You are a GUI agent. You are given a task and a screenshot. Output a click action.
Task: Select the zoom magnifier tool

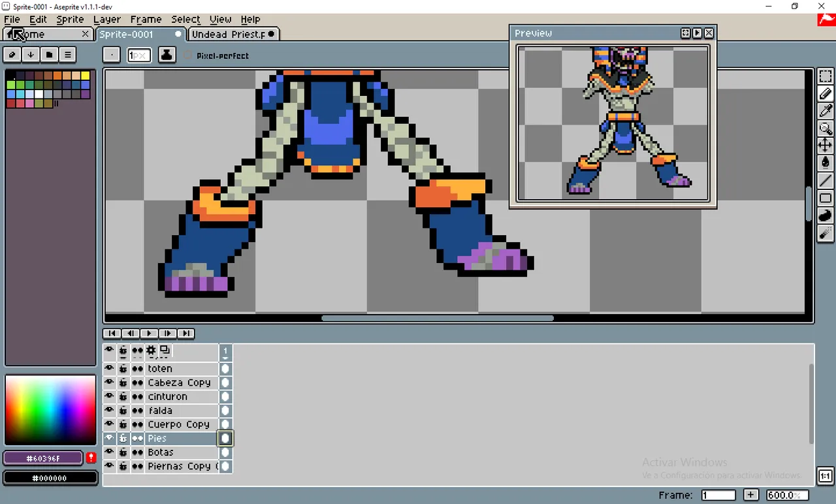[826, 129]
